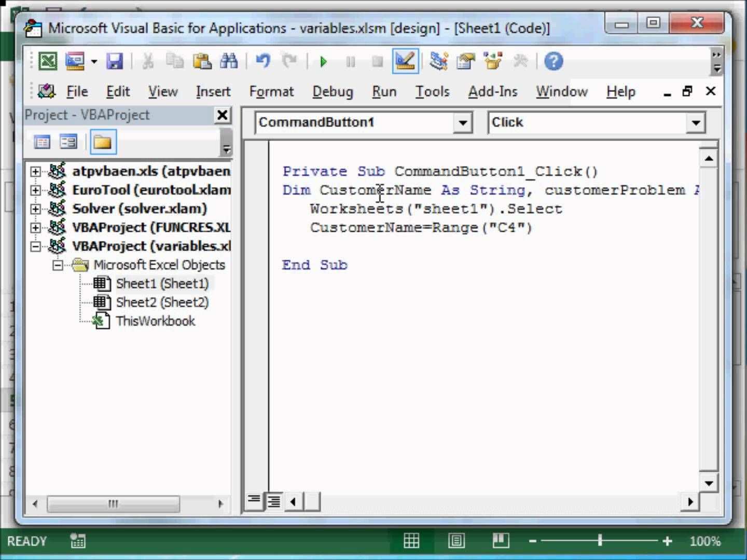The width and height of the screenshot is (747, 560).
Task: Expand the Solver (solver.xlam) project node
Action: pyautogui.click(x=35, y=209)
